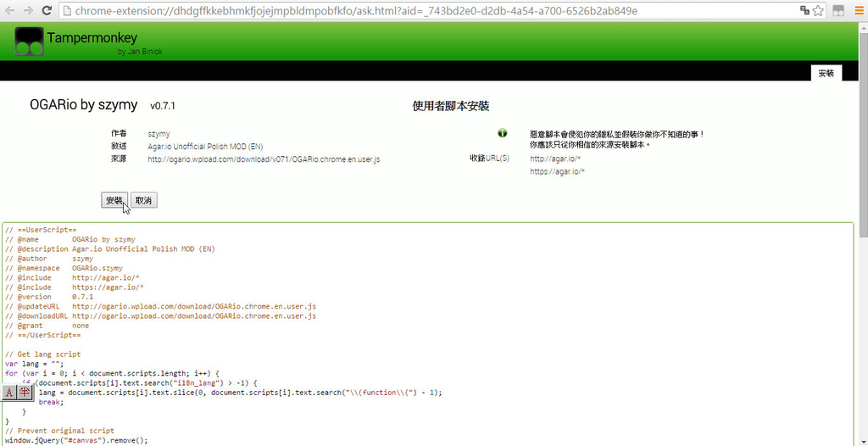Click the 取消 cancel button

[x=144, y=201]
